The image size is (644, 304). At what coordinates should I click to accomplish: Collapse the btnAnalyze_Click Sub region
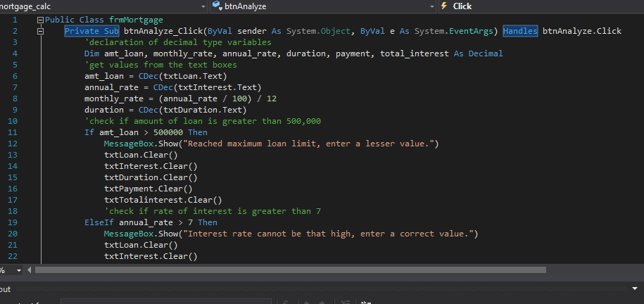[x=40, y=31]
